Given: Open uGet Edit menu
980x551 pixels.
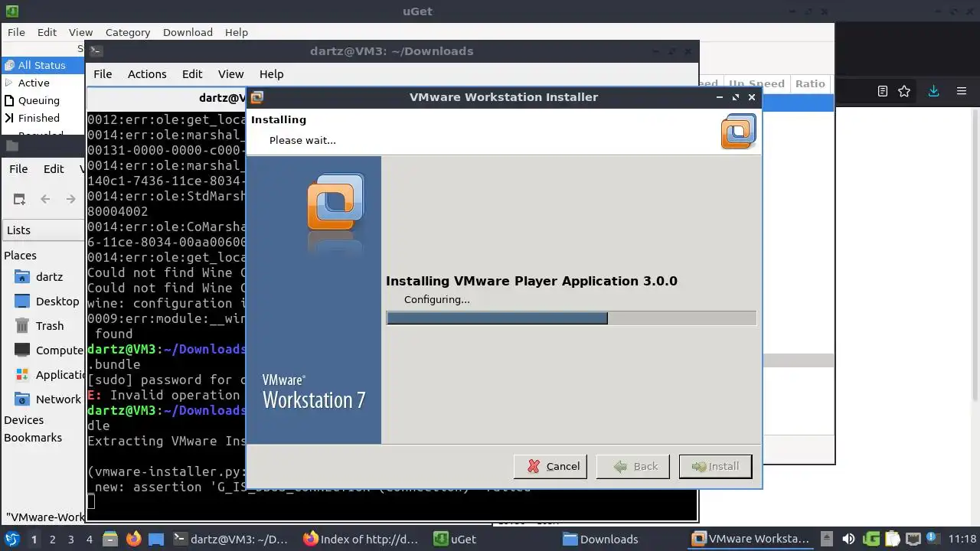Looking at the screenshot, I should point(47,32).
